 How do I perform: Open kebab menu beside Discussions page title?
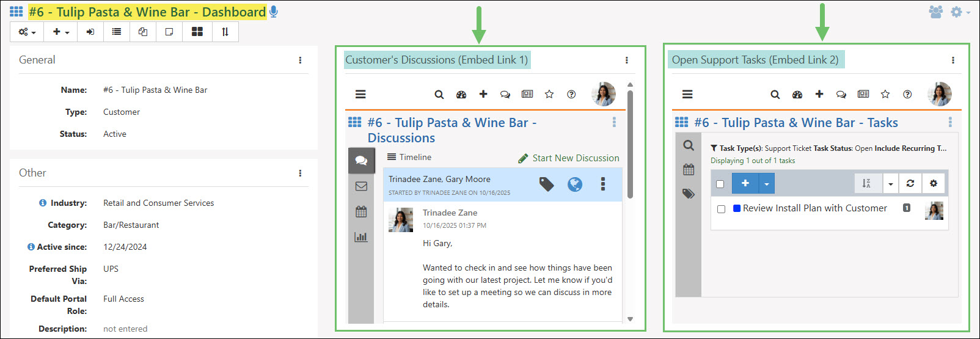(614, 122)
